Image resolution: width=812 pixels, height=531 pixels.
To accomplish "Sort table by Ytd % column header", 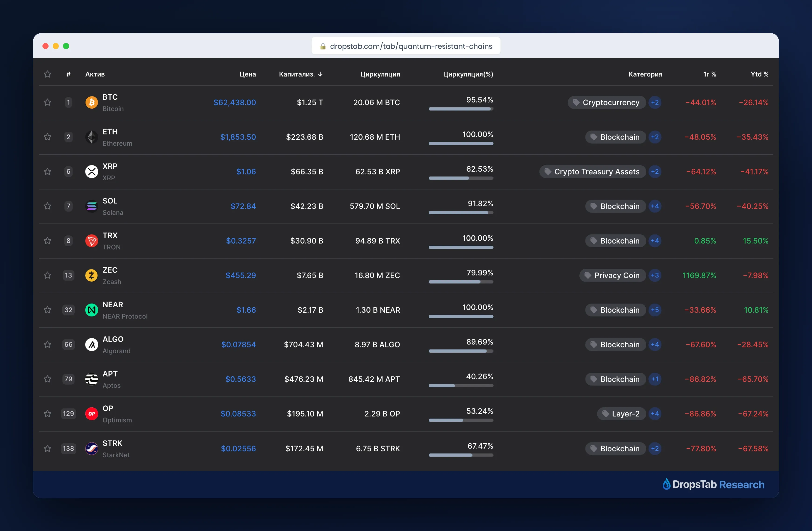I will 759,74.
